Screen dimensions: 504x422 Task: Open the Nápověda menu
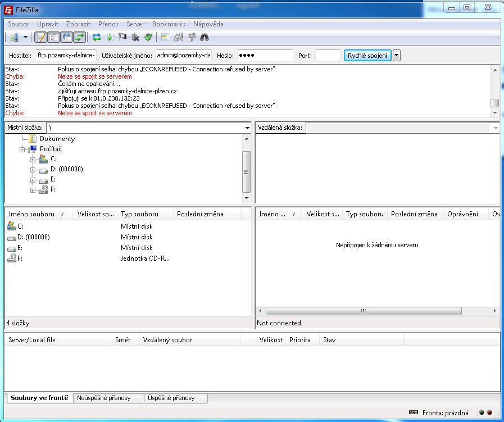pos(208,24)
